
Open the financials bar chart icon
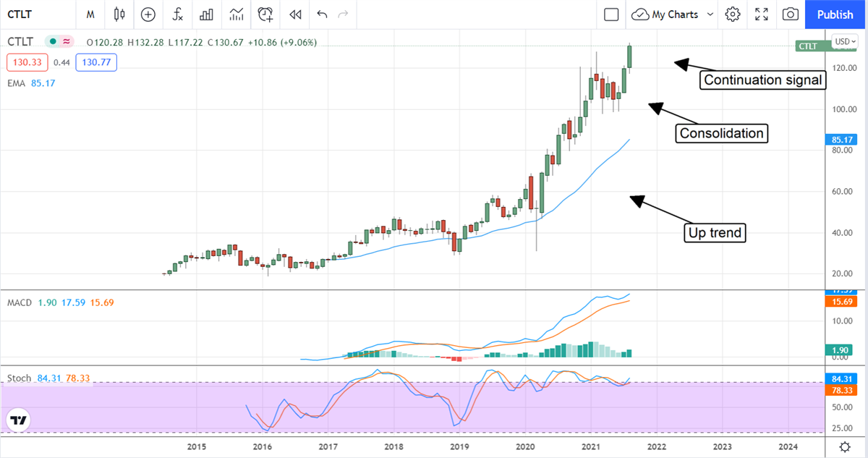(x=206, y=14)
